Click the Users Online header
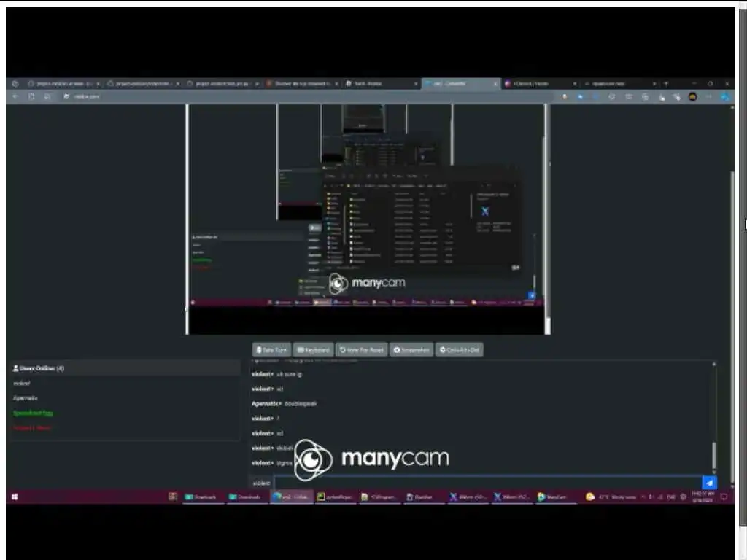Screen dimensions: 747x560 pyautogui.click(x=125, y=368)
